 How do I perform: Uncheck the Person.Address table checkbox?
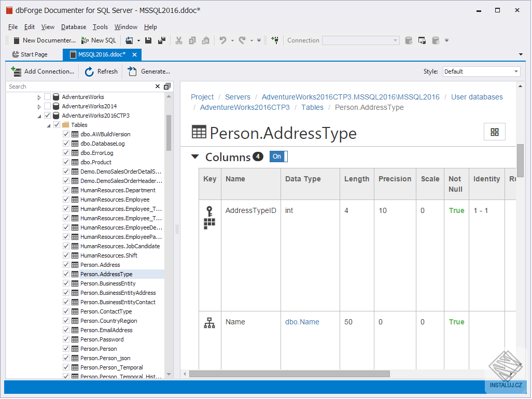point(66,265)
